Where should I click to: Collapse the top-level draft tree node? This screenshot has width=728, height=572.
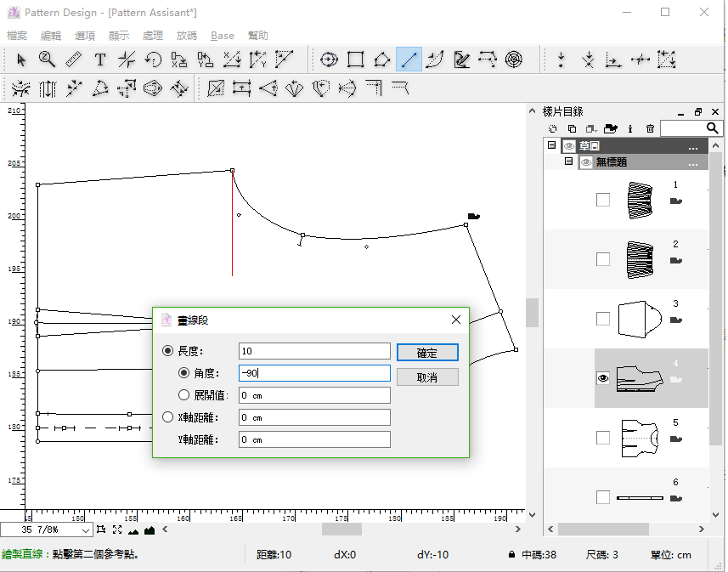click(x=552, y=146)
